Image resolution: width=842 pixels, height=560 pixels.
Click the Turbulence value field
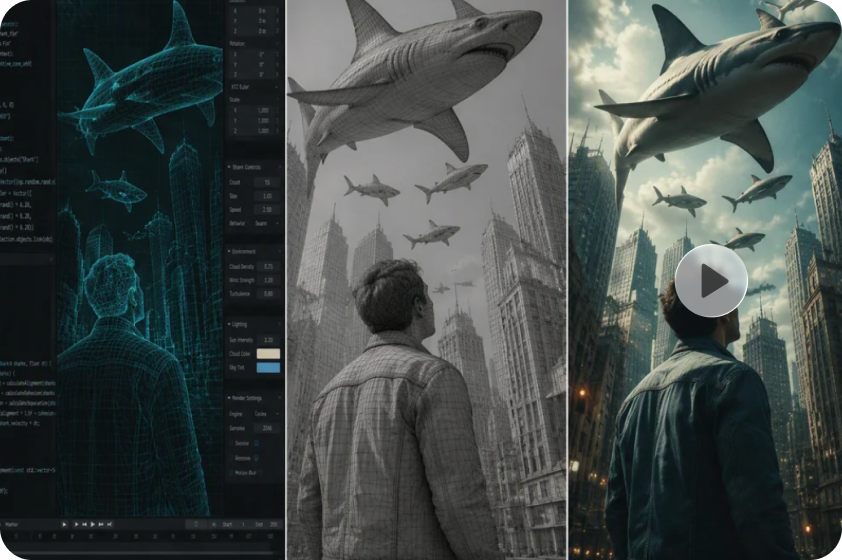[268, 294]
